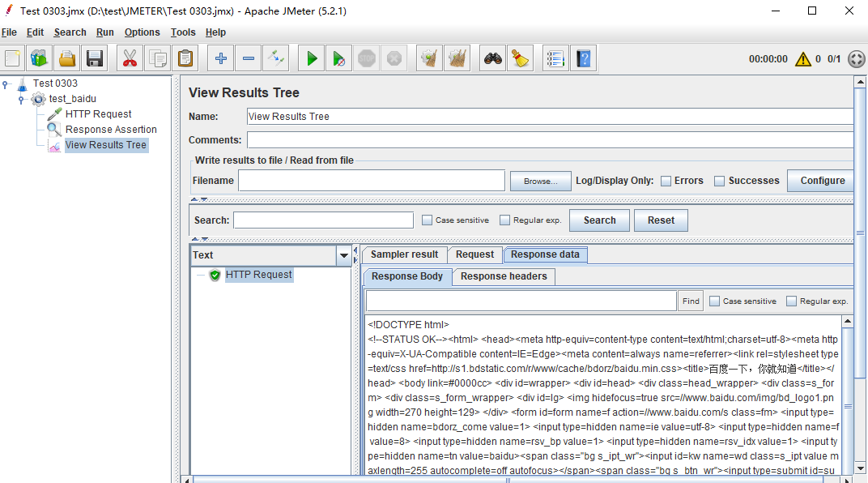868x483 pixels.
Task: Click the Help question mark icon
Action: [x=583, y=58]
